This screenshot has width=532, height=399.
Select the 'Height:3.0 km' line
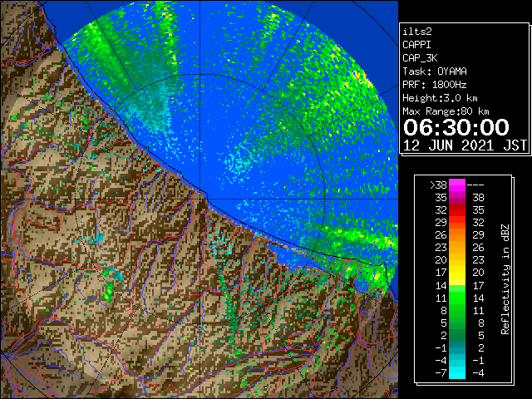pos(440,98)
